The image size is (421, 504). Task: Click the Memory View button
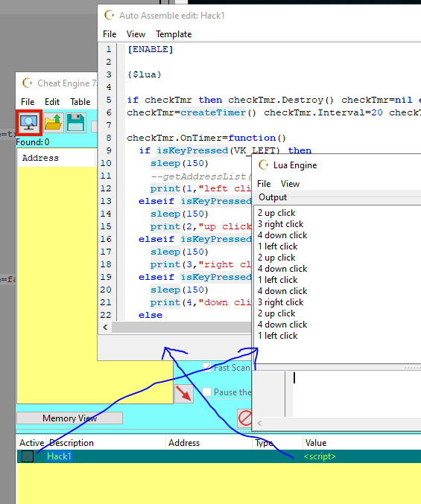pyautogui.click(x=69, y=418)
